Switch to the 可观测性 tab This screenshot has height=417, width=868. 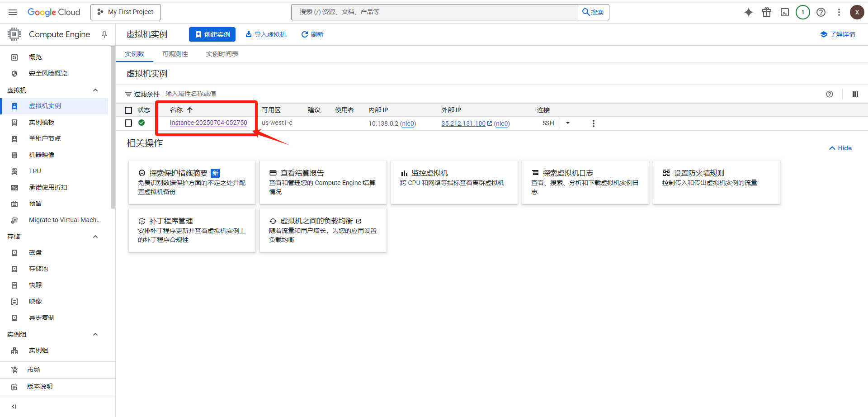pos(175,54)
